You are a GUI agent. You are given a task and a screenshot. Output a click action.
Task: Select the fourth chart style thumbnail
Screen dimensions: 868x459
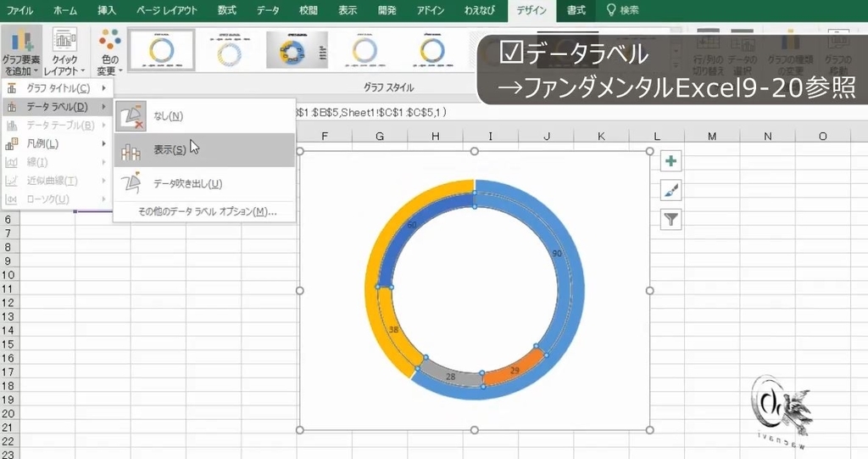click(364, 50)
